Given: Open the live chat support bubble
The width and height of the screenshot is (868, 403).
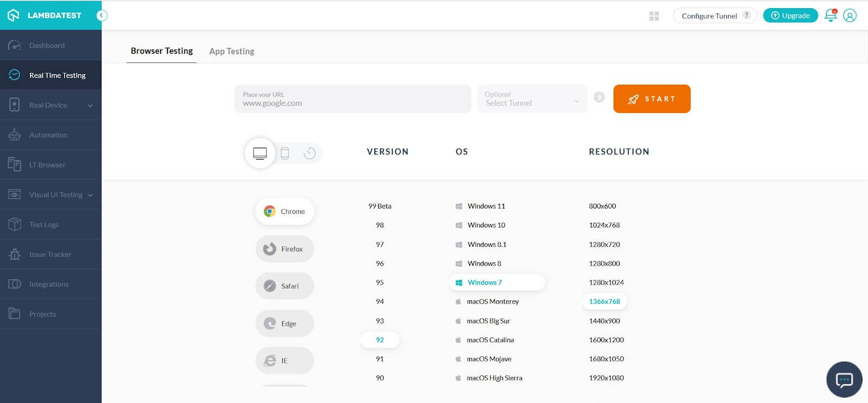Looking at the screenshot, I should 844,379.
